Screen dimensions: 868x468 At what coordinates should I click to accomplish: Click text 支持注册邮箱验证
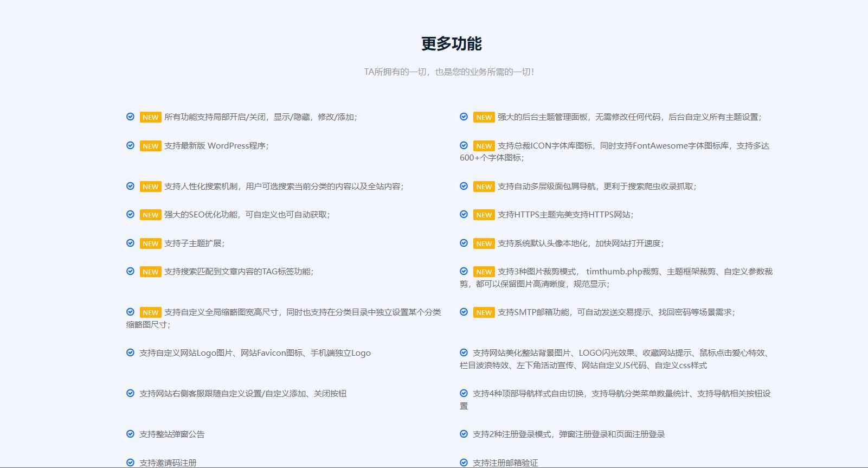click(x=505, y=463)
